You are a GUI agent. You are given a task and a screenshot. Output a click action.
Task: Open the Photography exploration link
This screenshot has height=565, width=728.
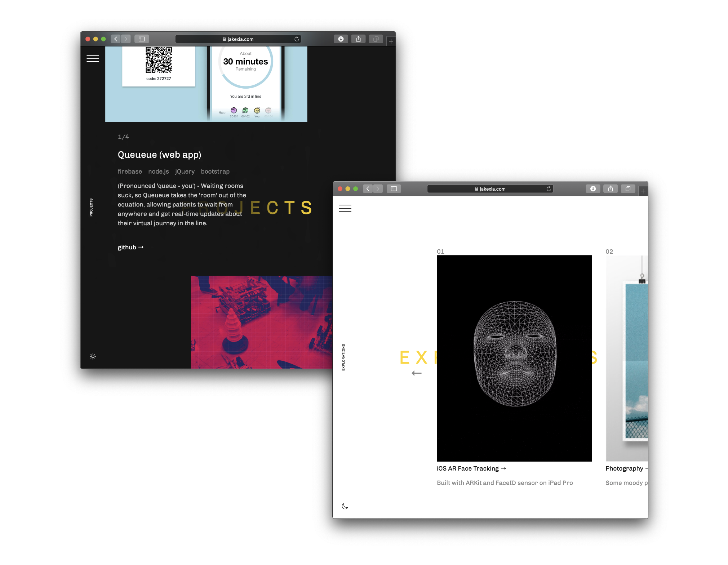625,468
